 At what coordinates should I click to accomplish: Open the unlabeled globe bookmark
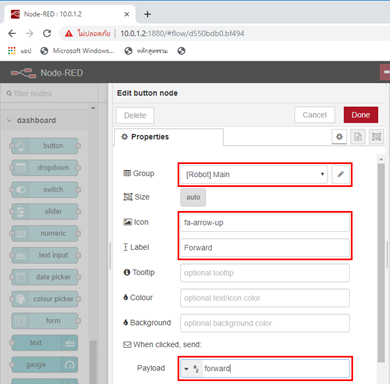click(x=181, y=51)
